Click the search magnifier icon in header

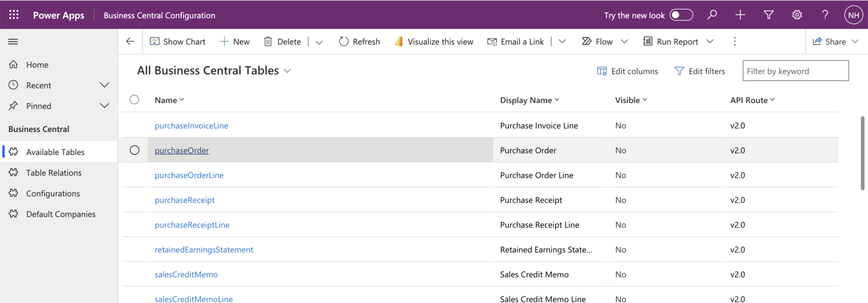point(712,15)
